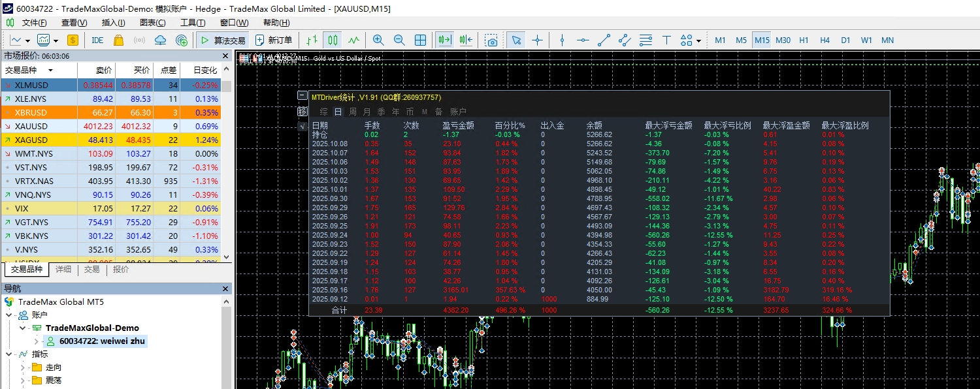Viewport: 980px width, 389px height.
Task: Toggle chart shift icon
Action: pos(466,40)
